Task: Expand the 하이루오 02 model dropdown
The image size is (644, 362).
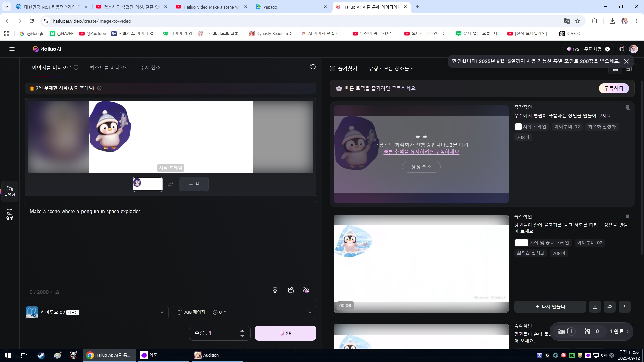Action: 162,312
